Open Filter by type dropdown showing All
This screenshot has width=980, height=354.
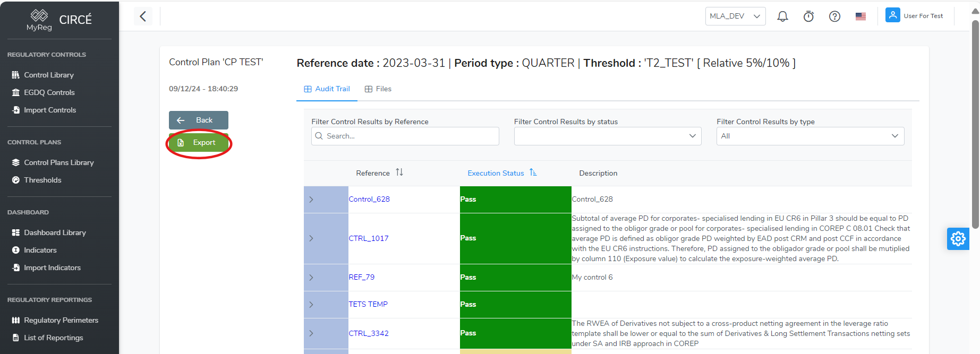pos(809,136)
